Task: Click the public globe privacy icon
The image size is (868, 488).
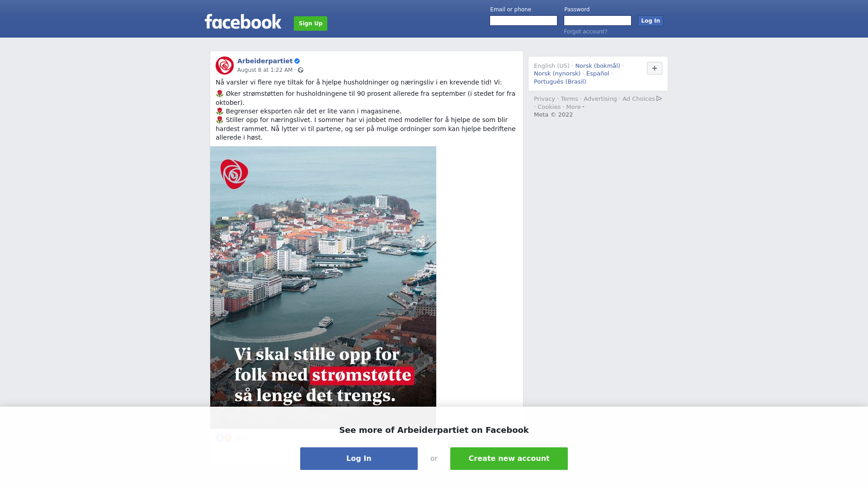Action: click(x=301, y=70)
